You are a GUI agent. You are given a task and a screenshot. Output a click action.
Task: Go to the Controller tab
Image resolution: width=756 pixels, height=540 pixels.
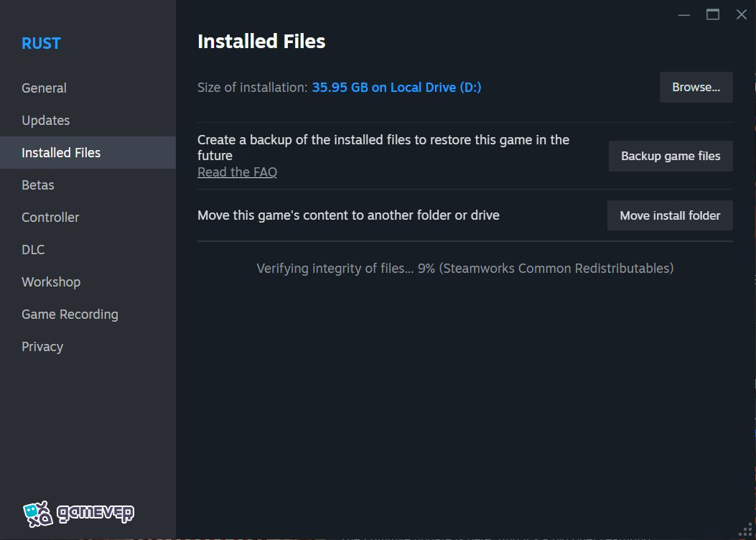coord(50,218)
